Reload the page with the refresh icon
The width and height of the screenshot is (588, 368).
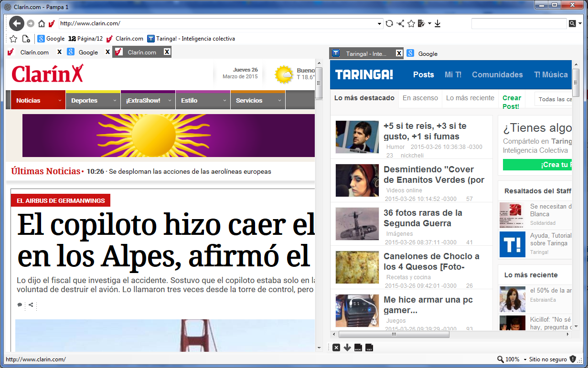[x=389, y=23]
